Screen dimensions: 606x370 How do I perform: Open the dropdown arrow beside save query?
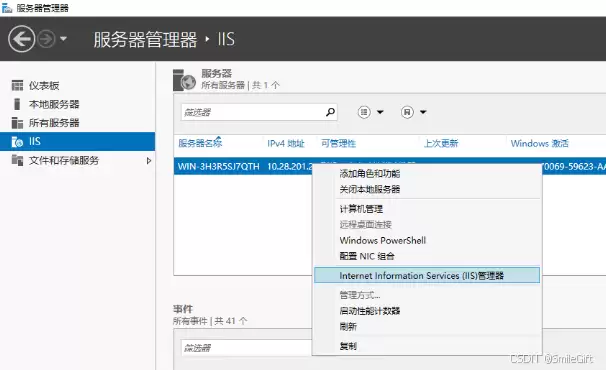(x=423, y=112)
